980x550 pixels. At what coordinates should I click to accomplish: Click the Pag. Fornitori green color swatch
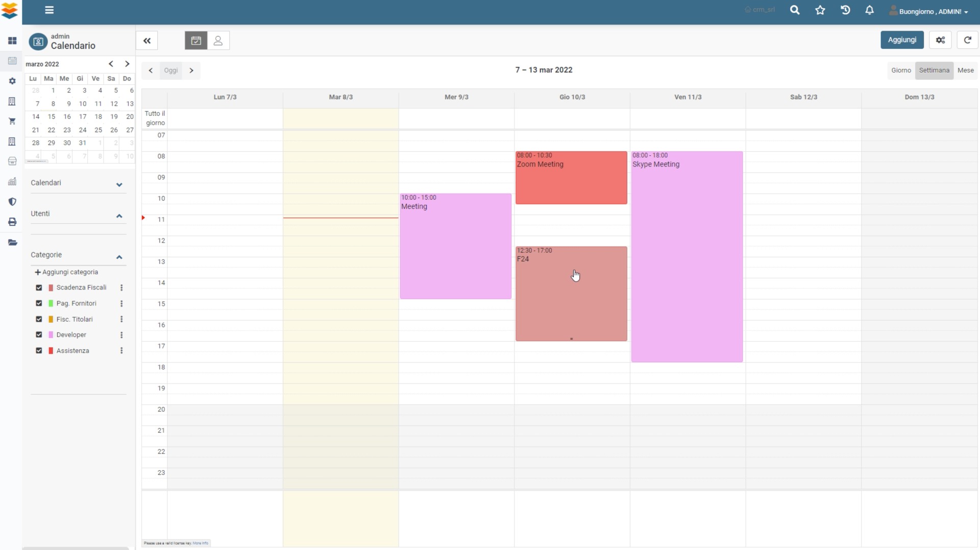(51, 303)
